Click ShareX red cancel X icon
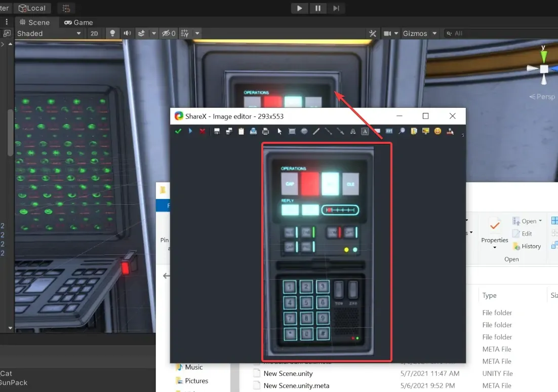Viewport: 558px width, 392px height. click(203, 131)
